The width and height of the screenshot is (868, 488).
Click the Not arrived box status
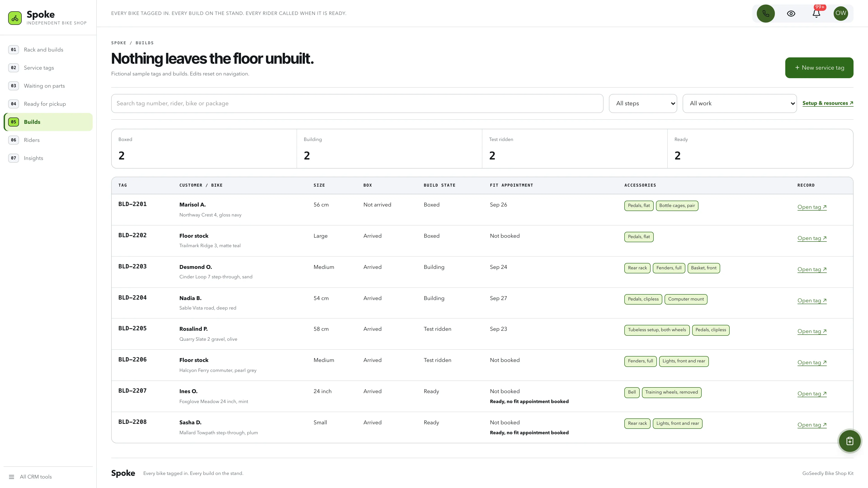[x=377, y=205]
